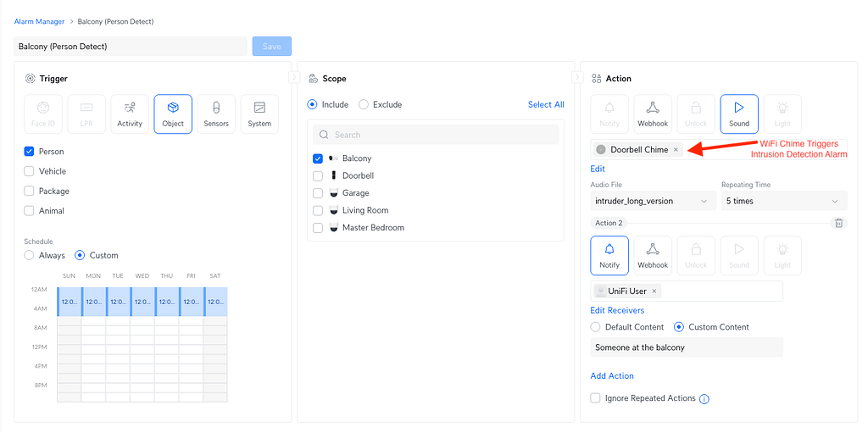Choose Webhook under Action 2
Image resolution: width=868 pixels, height=433 pixels.
point(653,256)
